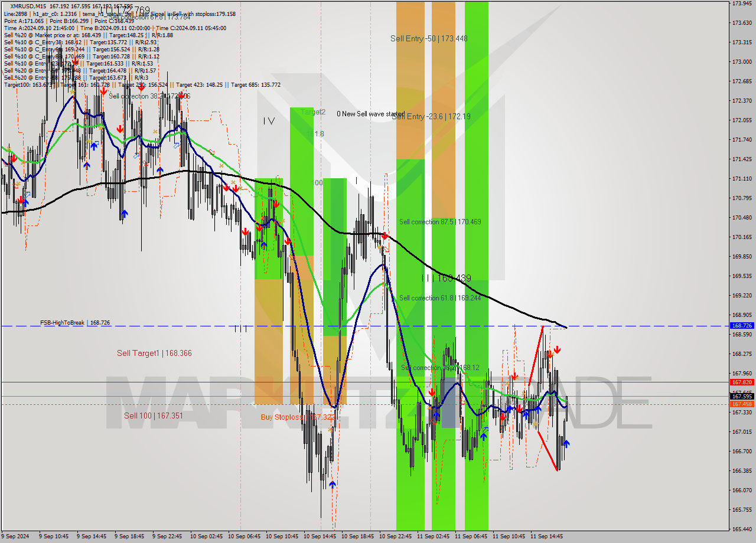Click the XMRUSD,M15 chart symbol title
The height and width of the screenshot is (543, 756).
pyautogui.click(x=28, y=6)
